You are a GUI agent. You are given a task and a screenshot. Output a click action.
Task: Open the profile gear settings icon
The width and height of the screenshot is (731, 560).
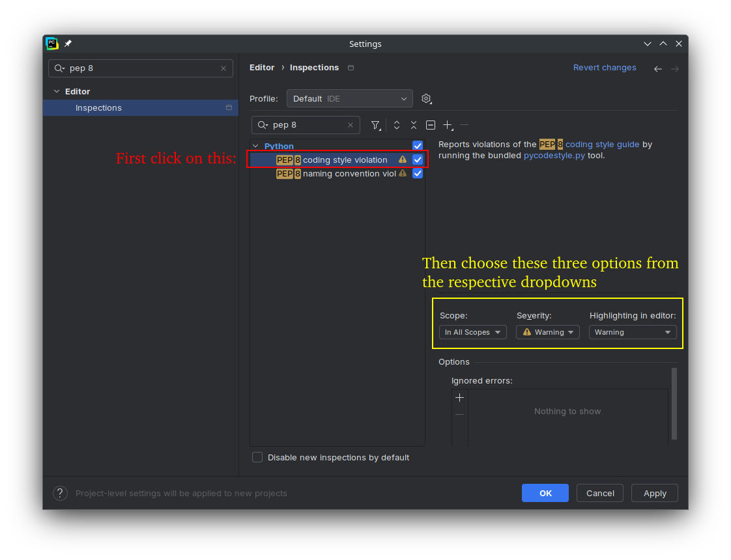[426, 98]
